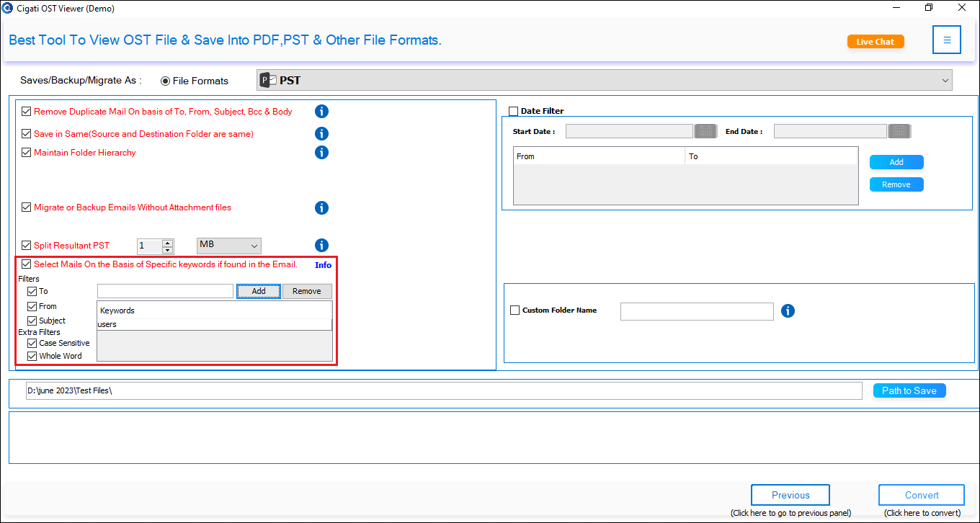This screenshot has width=980, height=523.
Task: Click info icon beside Maintain Folder Hierarchy
Action: click(x=322, y=153)
